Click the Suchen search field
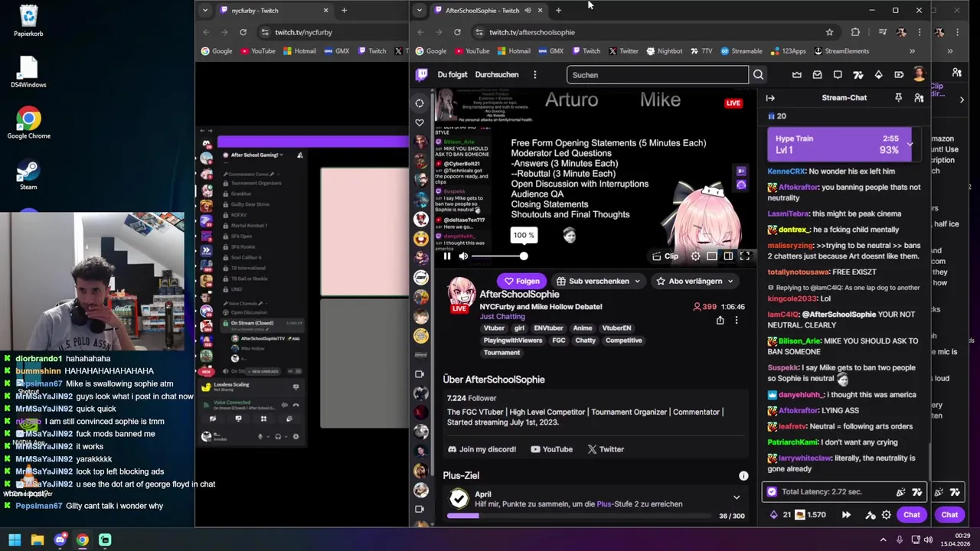 [658, 75]
